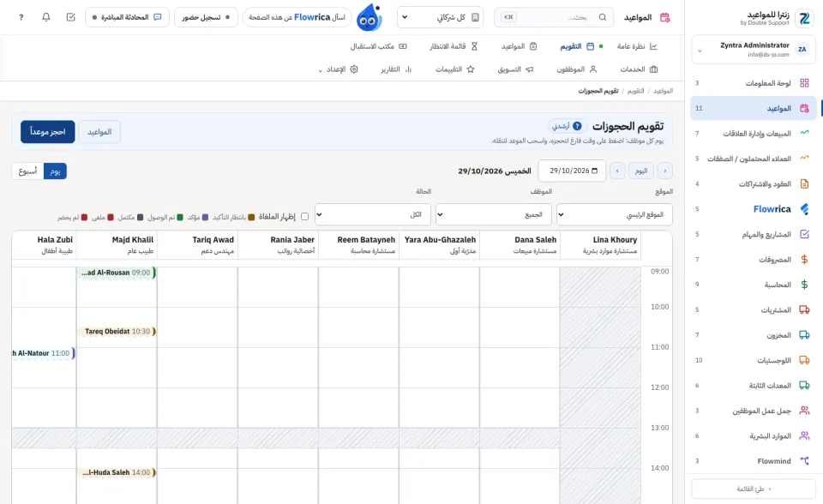823x504 pixels.
Task: Click the المعدات الثابتة truck icon
Action: pos(804,386)
